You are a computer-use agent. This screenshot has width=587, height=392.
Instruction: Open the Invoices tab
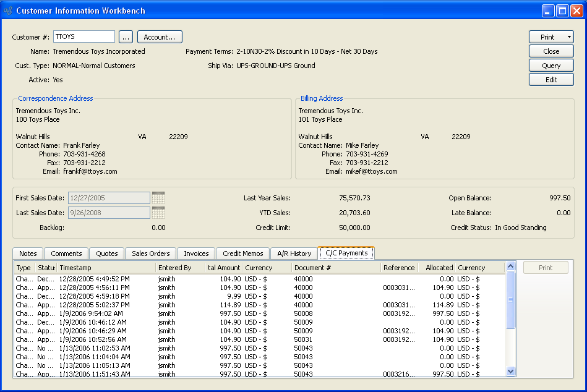[196, 254]
